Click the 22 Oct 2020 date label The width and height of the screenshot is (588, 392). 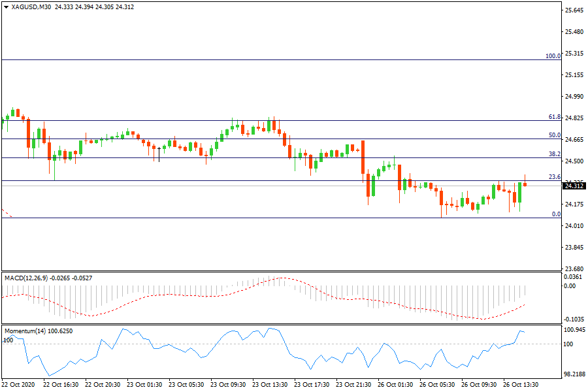18,385
